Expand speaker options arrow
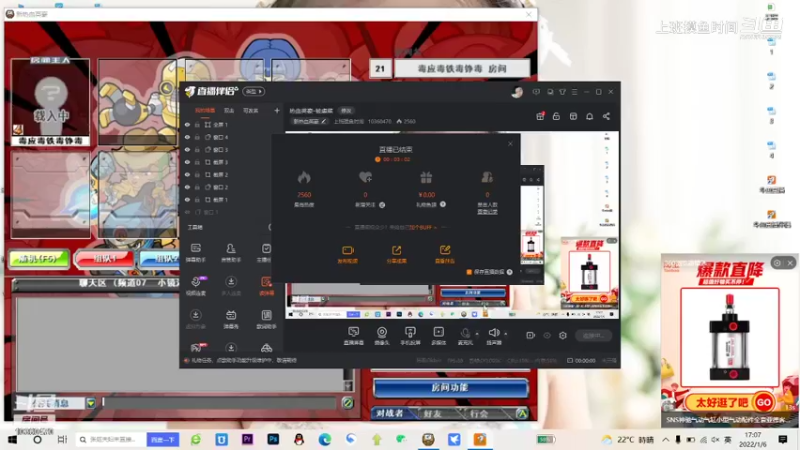 (x=506, y=334)
